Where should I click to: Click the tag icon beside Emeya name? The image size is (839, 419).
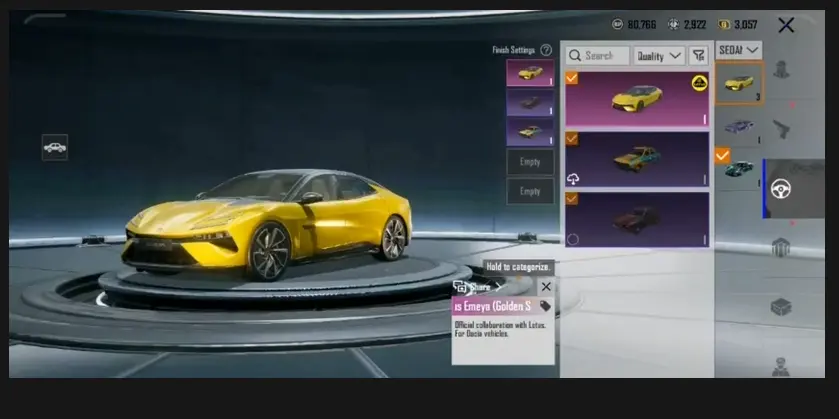click(545, 306)
